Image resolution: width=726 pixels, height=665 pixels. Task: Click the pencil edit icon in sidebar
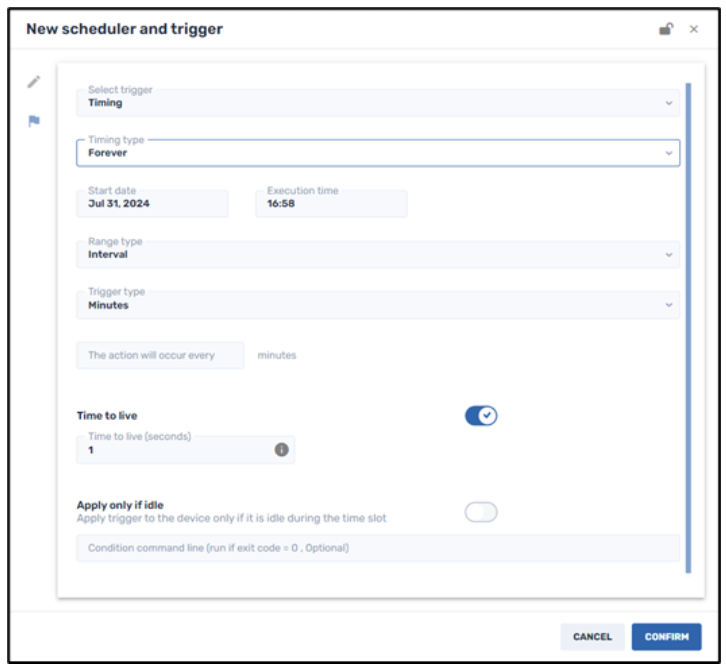click(x=34, y=82)
